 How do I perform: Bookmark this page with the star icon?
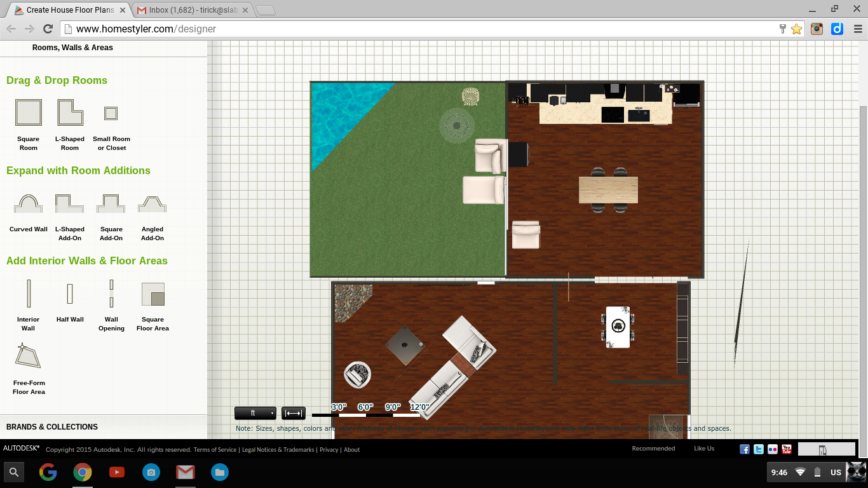click(797, 29)
